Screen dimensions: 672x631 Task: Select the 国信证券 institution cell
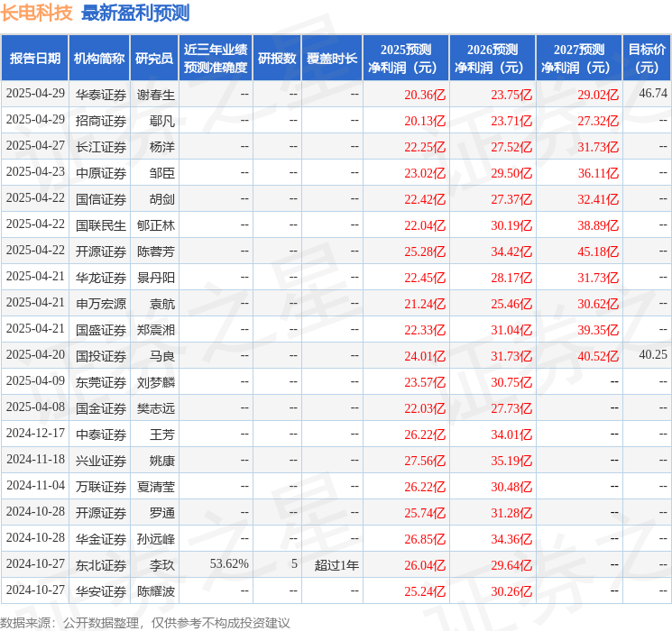[x=101, y=199]
